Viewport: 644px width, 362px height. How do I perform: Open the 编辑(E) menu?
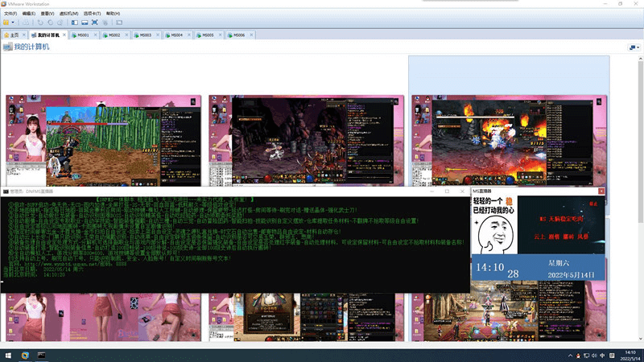click(x=28, y=14)
